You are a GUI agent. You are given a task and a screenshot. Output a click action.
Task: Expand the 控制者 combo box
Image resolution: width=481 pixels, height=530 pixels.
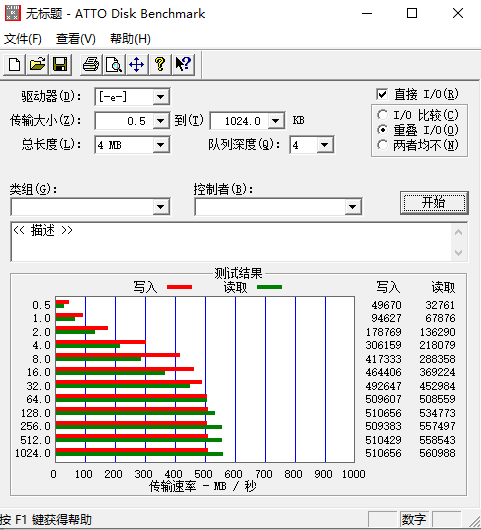click(353, 207)
